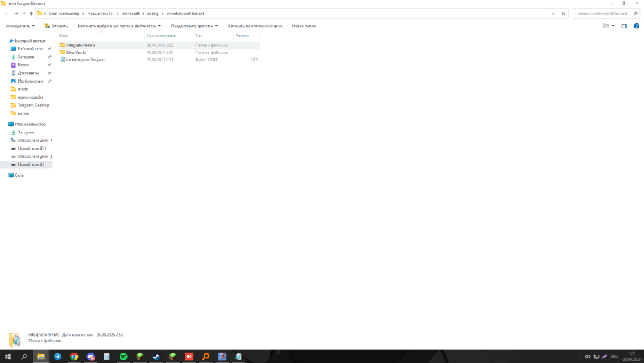This screenshot has height=363, width=644.
Task: Open Telegram from the taskbar
Action: click(x=57, y=357)
